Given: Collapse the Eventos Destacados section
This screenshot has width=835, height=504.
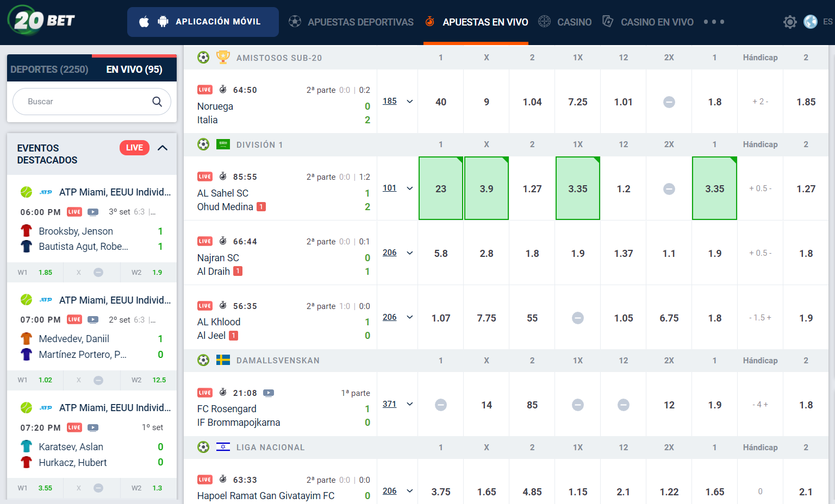Looking at the screenshot, I should point(163,148).
